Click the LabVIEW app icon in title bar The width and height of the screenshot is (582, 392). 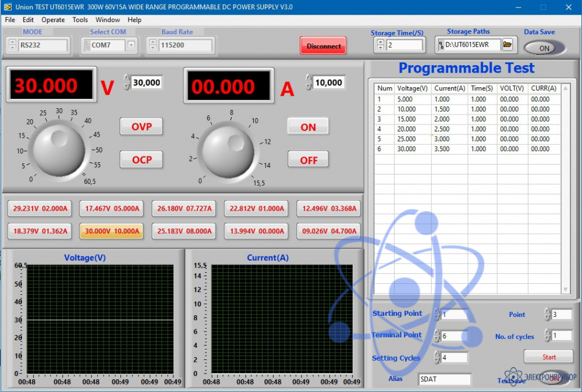[6, 7]
